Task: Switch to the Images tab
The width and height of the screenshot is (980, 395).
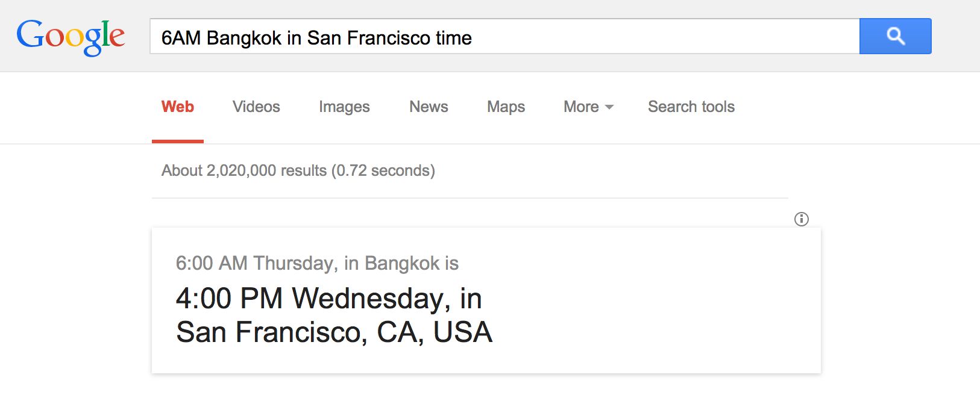Action: [x=344, y=107]
